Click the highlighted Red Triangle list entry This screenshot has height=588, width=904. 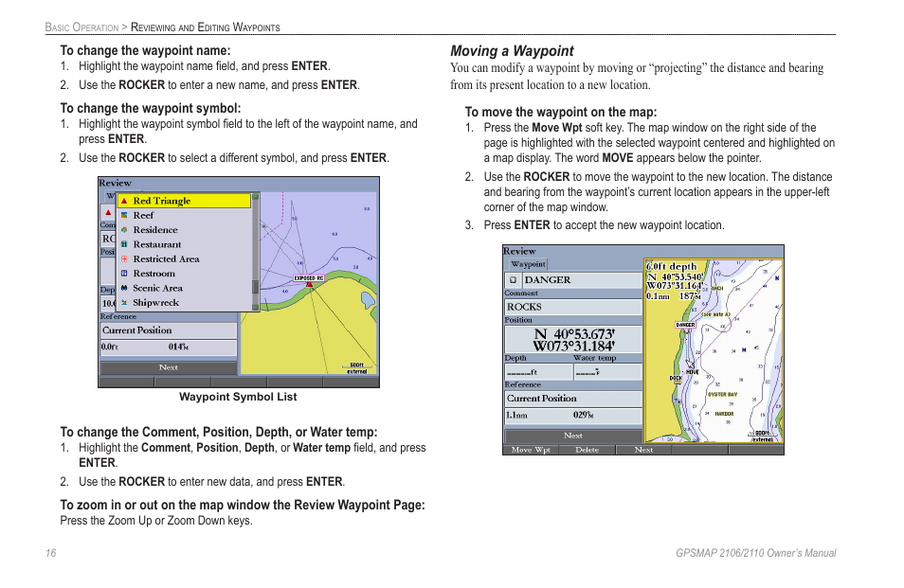click(x=185, y=201)
